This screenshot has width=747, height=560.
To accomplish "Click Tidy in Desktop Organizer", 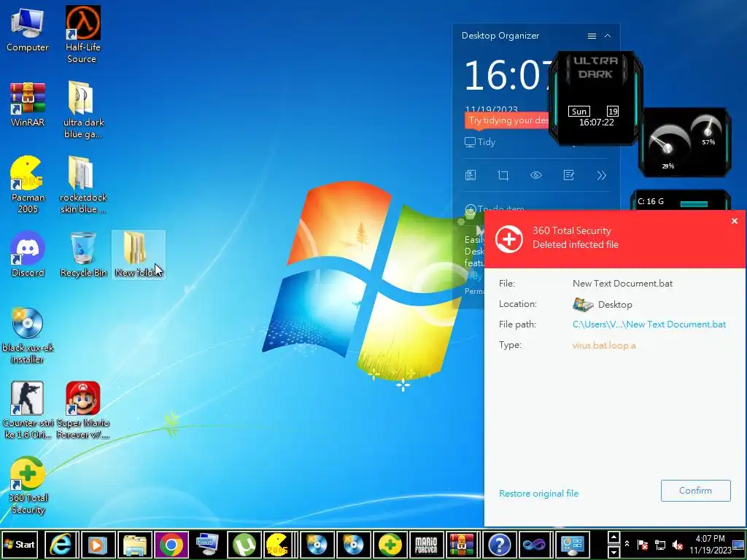I will click(480, 142).
